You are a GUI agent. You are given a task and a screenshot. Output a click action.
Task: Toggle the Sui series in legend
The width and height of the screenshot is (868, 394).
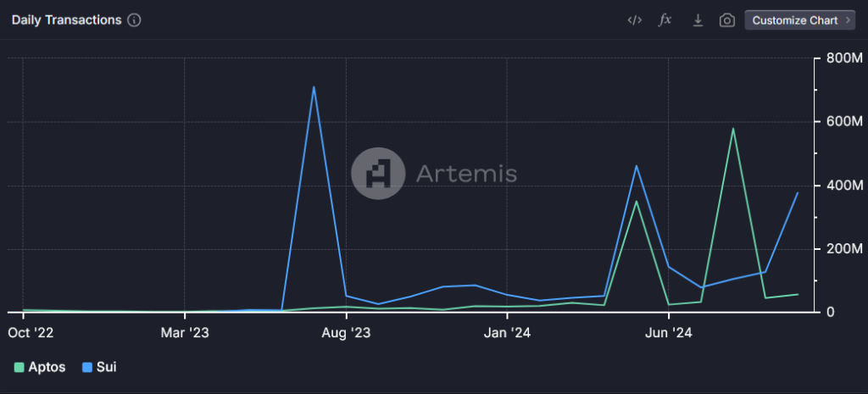[x=99, y=367]
